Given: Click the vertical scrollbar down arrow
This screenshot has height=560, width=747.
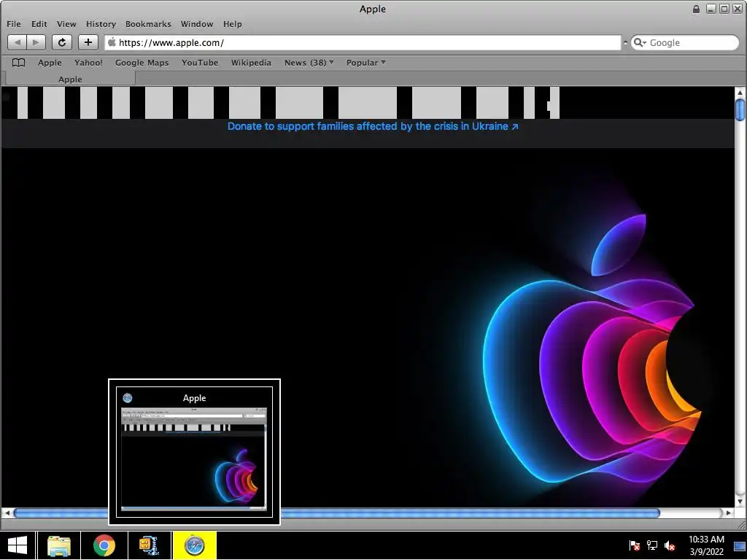Looking at the screenshot, I should (740, 502).
